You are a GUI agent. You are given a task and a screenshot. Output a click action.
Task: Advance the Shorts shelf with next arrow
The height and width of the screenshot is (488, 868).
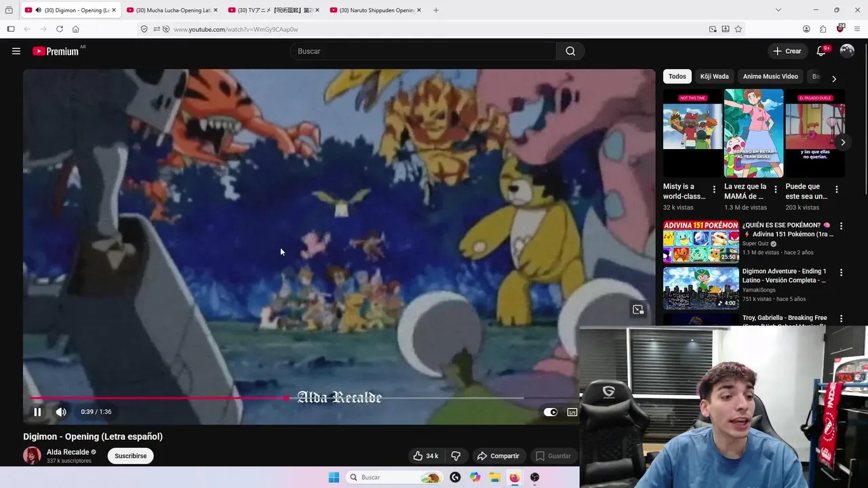click(x=843, y=142)
